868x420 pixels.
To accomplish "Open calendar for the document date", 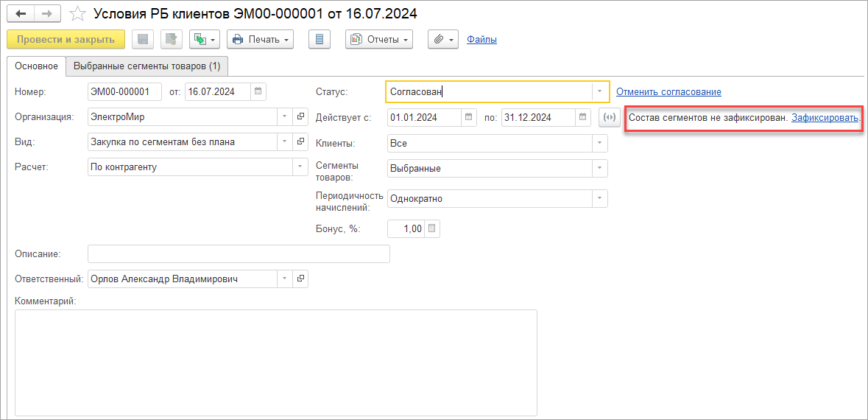I will pyautogui.click(x=258, y=91).
